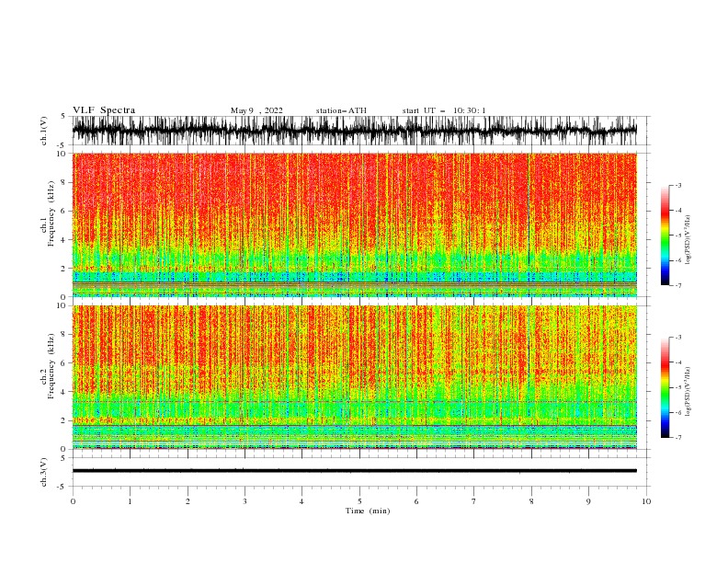The width and height of the screenshot is (728, 563).
Task: Click the ch.2 "Frequency (kHz)" axis label
Action: pyautogui.click(x=51, y=365)
